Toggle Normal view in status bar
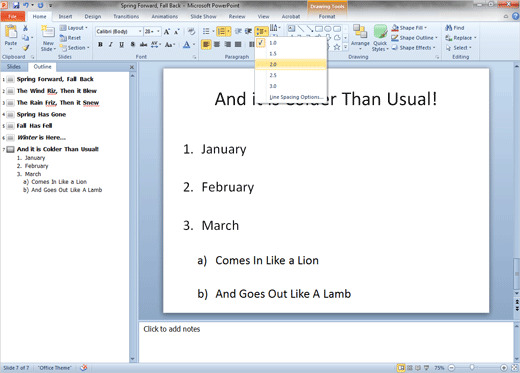 (401, 368)
